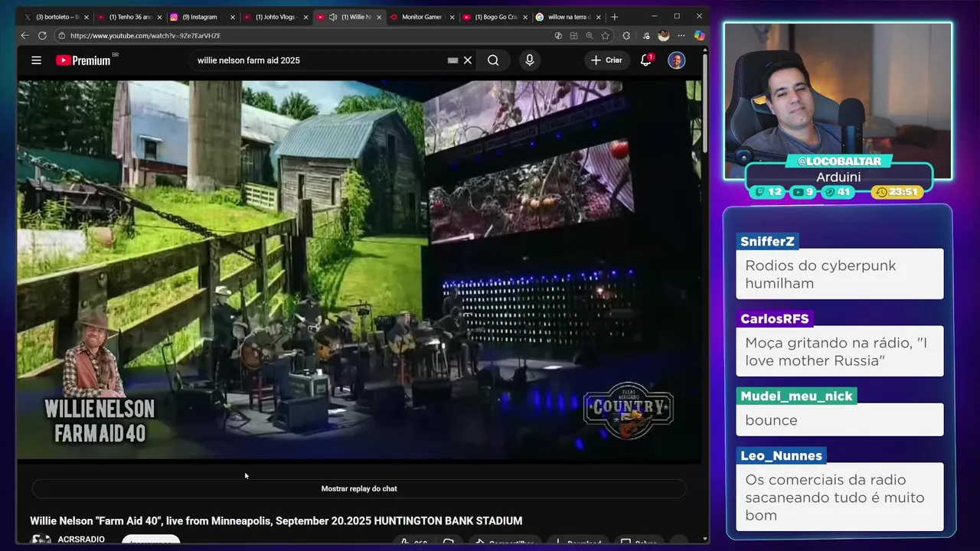Focus the browser address bar URL
The height and width of the screenshot is (551, 980).
click(306, 35)
